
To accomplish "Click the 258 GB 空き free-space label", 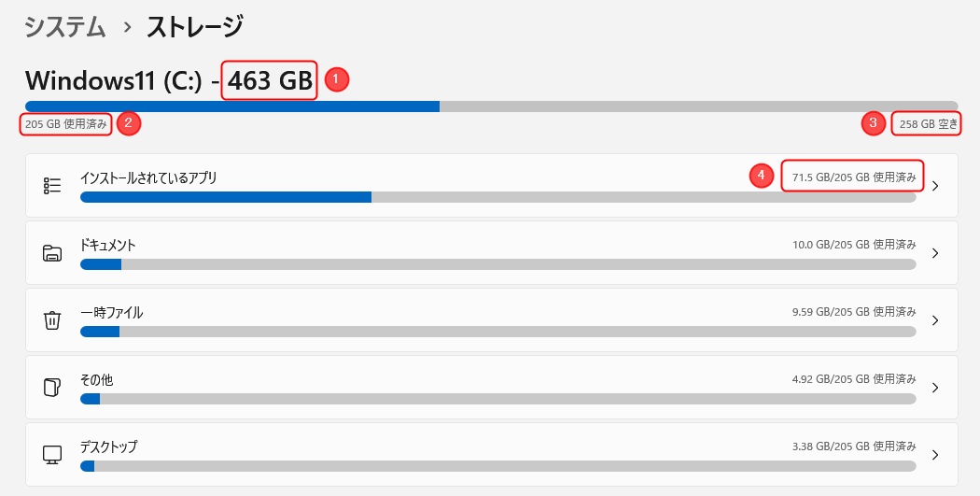I will coord(928,123).
